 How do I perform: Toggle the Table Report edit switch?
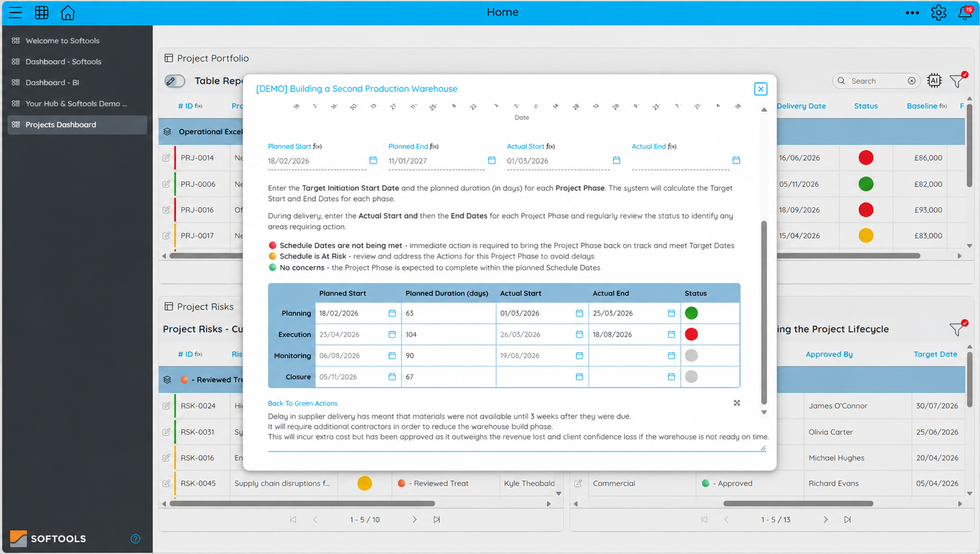pyautogui.click(x=175, y=81)
